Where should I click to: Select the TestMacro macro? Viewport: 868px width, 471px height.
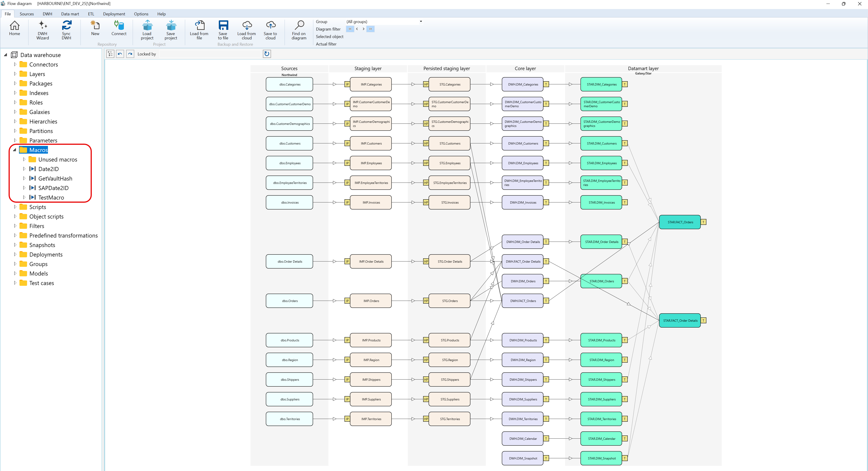point(51,197)
